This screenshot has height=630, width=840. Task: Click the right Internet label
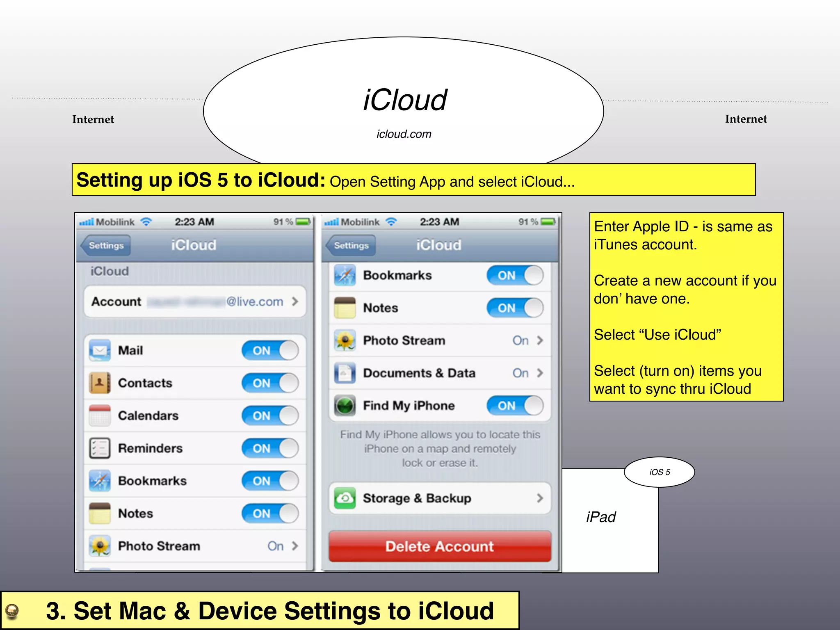(746, 119)
